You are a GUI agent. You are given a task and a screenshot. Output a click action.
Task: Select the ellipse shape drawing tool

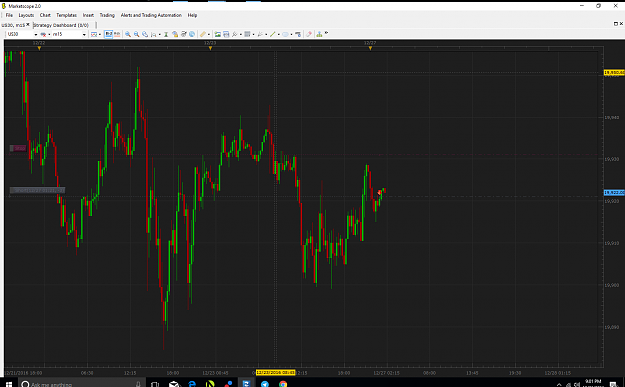[285, 34]
